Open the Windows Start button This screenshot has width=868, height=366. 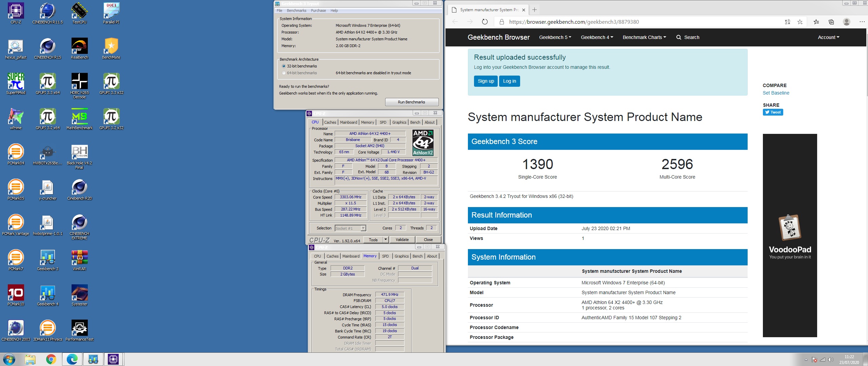click(x=9, y=359)
